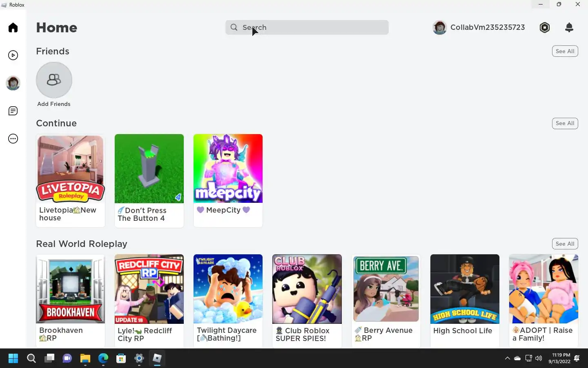Click in the Search input field
This screenshot has width=588, height=368.
[307, 27]
